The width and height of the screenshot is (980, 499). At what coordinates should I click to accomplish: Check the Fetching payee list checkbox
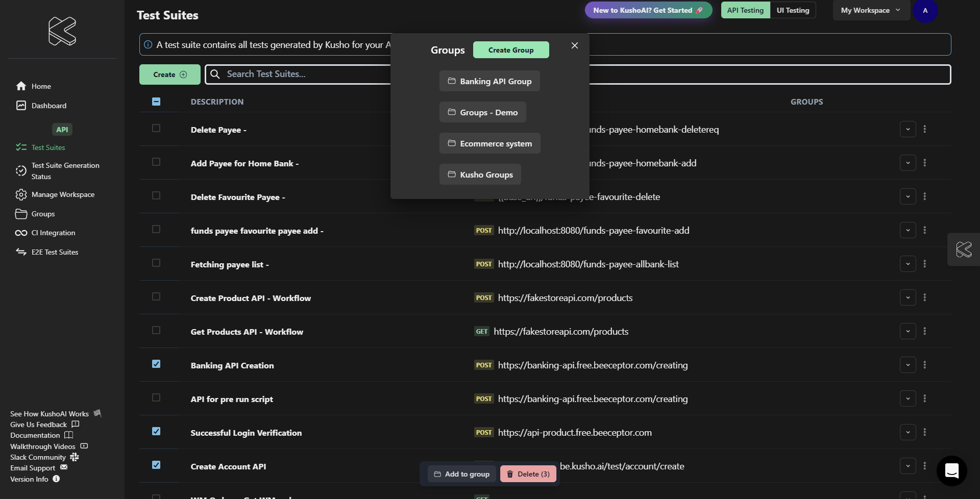(156, 263)
